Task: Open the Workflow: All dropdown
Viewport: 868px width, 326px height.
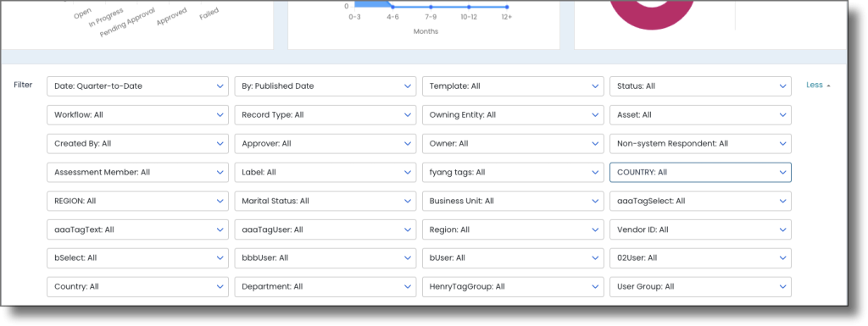Action: [x=138, y=115]
